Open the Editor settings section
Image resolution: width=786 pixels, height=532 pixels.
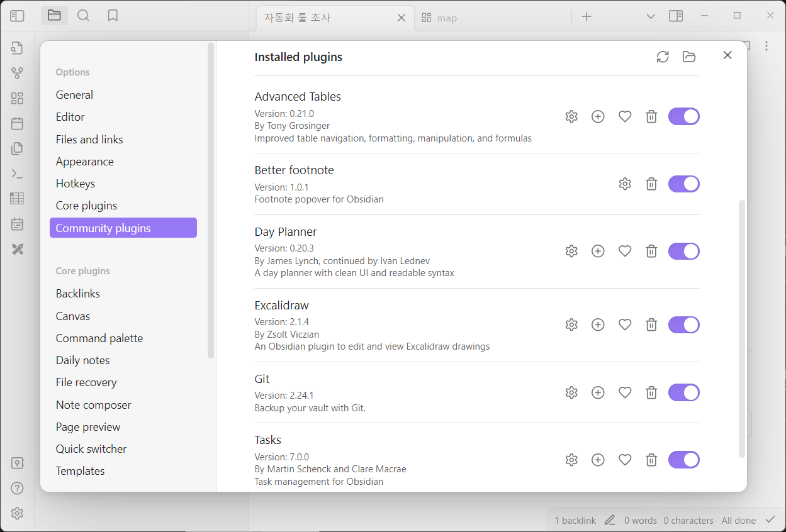123,117
